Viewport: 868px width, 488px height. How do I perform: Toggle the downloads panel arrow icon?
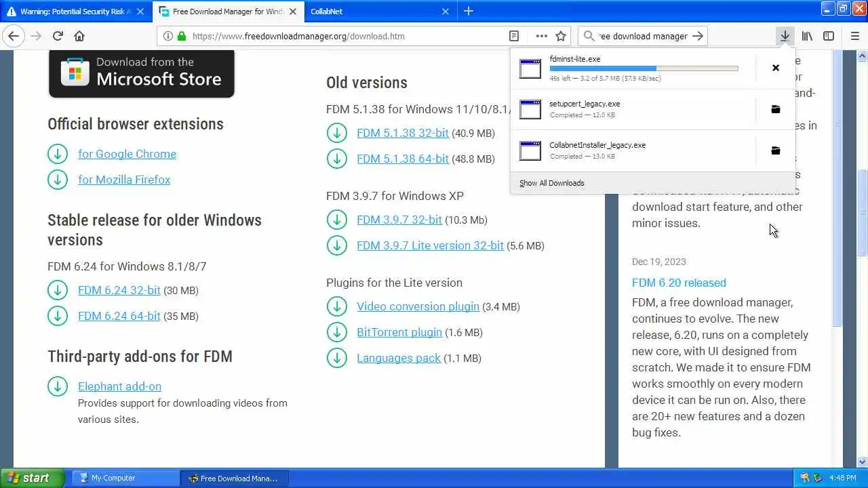785,36
